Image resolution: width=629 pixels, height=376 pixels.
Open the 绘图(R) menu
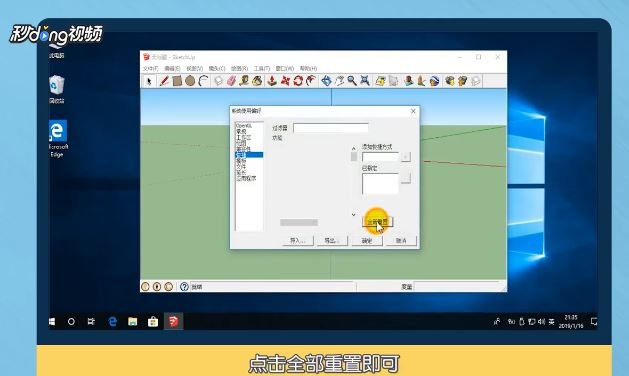click(x=239, y=69)
